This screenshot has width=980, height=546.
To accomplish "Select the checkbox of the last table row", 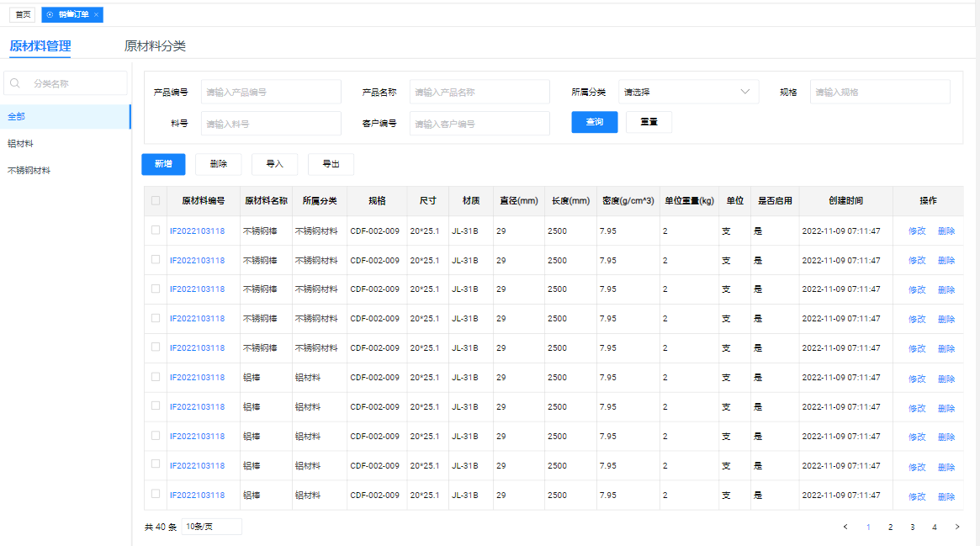I will click(156, 495).
